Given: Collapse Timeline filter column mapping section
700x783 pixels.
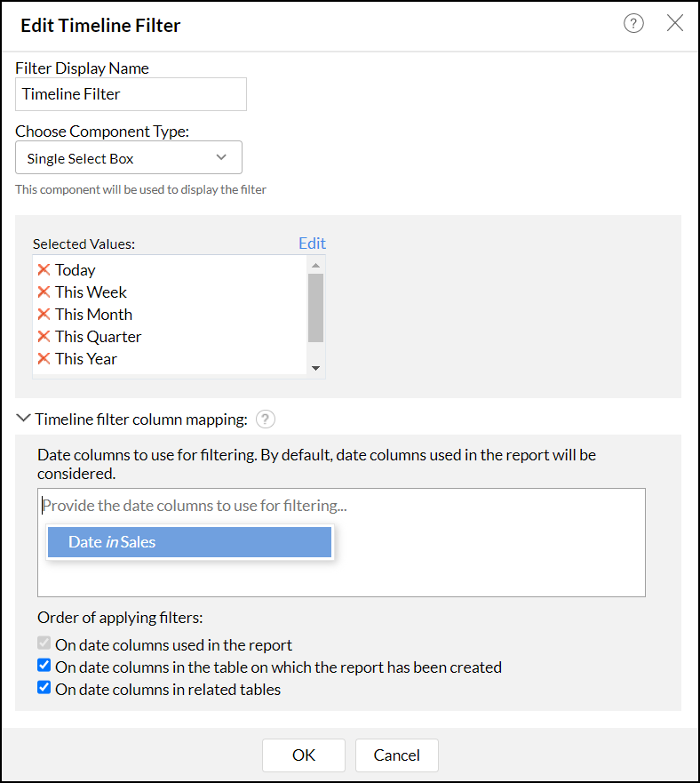Looking at the screenshot, I should coord(23,419).
